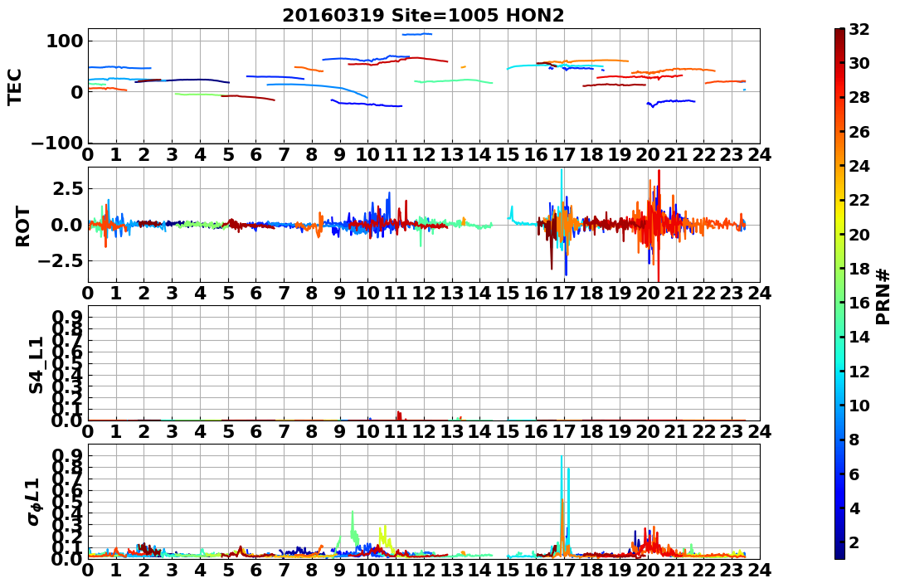Click the '−2.5' tick on the ROT axis
This screenshot has height=588, width=900.
pyautogui.click(x=60, y=260)
